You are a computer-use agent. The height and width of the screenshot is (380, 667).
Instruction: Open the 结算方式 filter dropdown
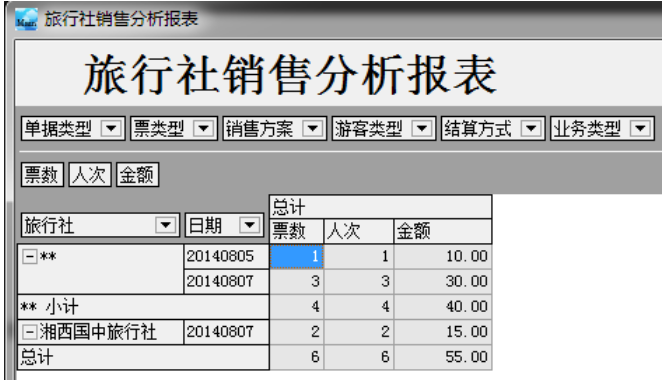tap(531, 128)
